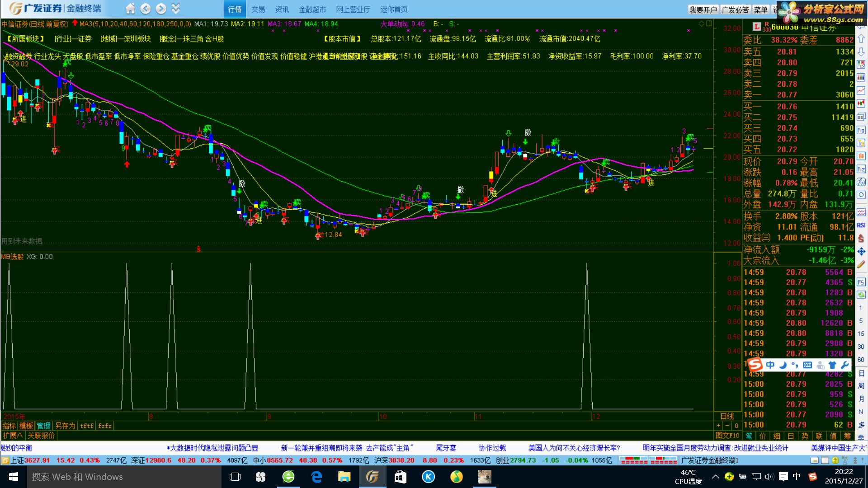Click 另存为 save-as button
This screenshot has height=488, width=868.
click(65, 426)
